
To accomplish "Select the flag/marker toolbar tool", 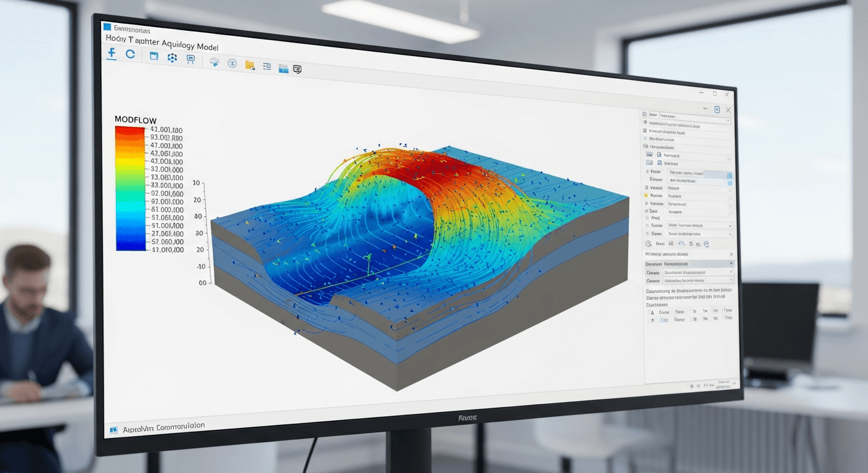I will point(191,59).
